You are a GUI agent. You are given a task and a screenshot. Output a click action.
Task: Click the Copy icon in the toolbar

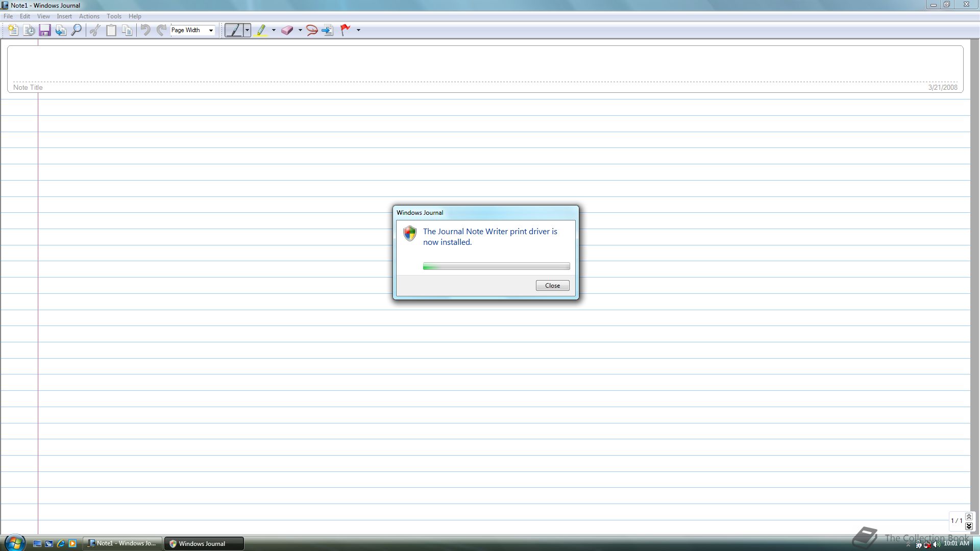click(x=127, y=30)
